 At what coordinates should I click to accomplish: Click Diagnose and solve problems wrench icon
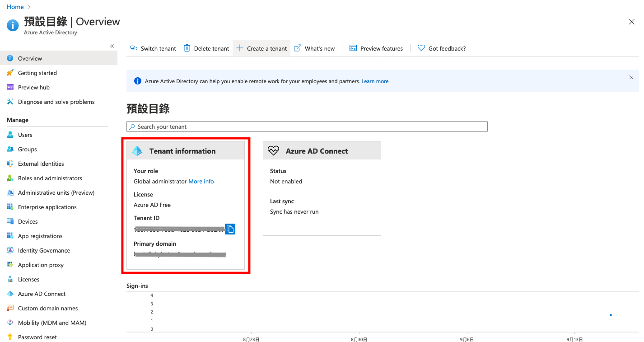[x=10, y=102]
